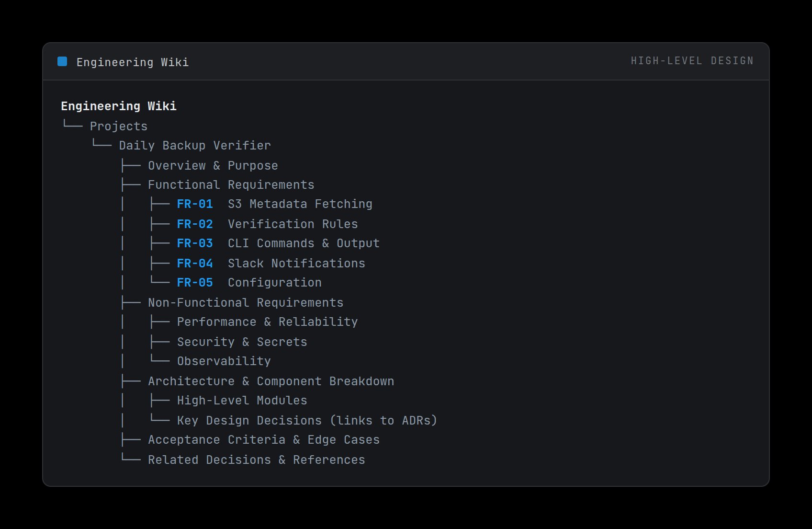
Task: Collapse the Daily Backup Verifier node
Action: pyautogui.click(x=195, y=146)
